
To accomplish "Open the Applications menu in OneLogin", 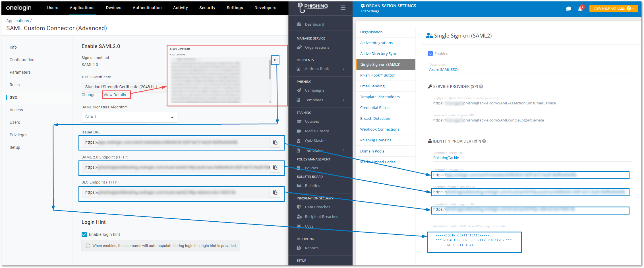I will [82, 8].
